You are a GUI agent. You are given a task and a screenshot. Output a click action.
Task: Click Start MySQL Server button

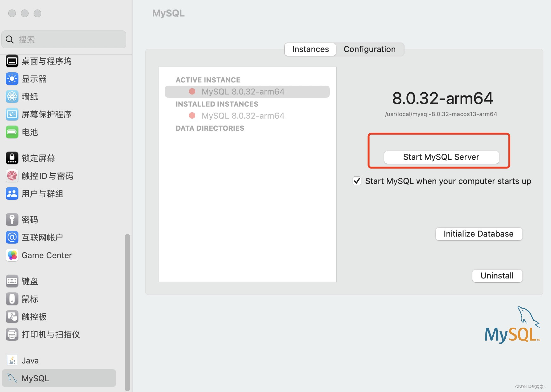(x=441, y=157)
